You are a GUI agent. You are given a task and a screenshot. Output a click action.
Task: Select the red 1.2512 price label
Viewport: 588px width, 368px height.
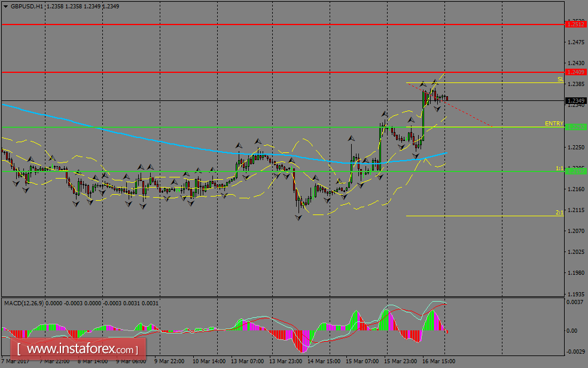click(575, 24)
